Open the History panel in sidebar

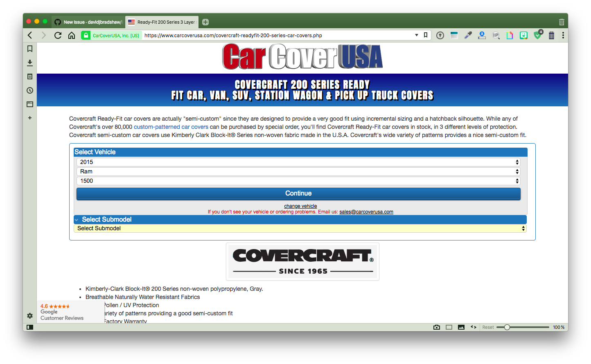point(30,90)
